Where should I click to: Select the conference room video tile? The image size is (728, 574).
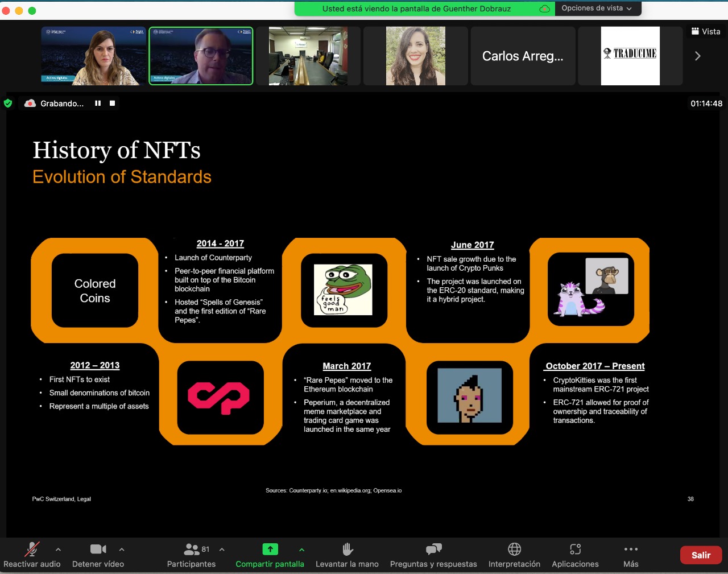coord(308,56)
